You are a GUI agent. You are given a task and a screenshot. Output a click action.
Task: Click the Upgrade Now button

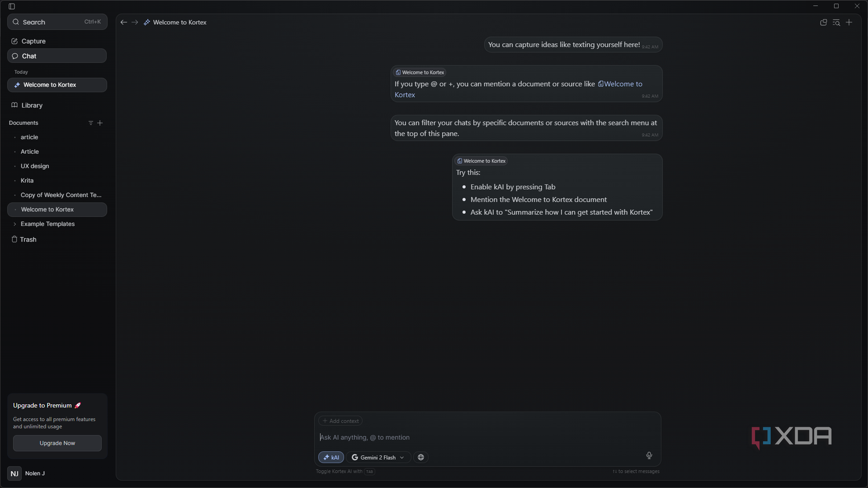(57, 443)
